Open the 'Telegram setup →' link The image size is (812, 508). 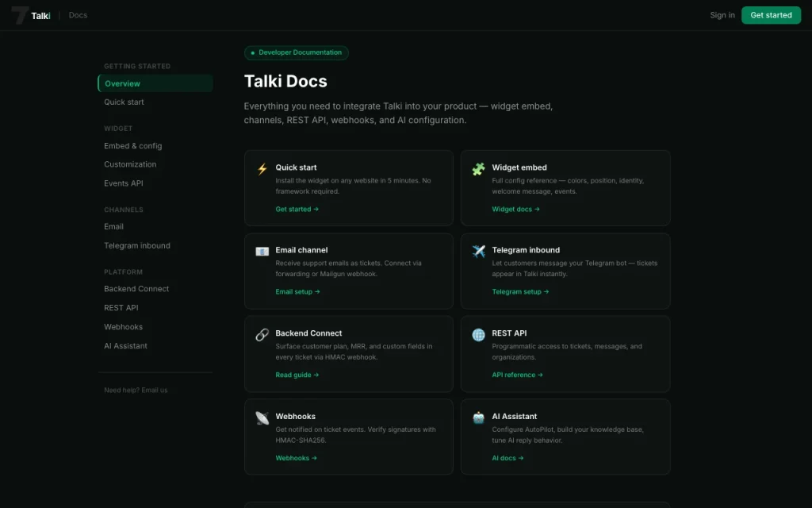520,292
